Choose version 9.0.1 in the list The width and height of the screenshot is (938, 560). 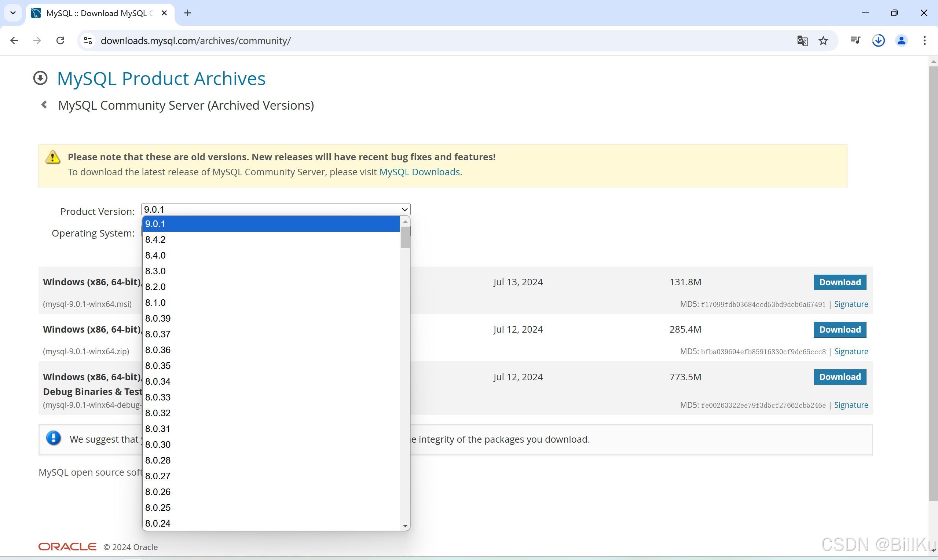point(271,224)
